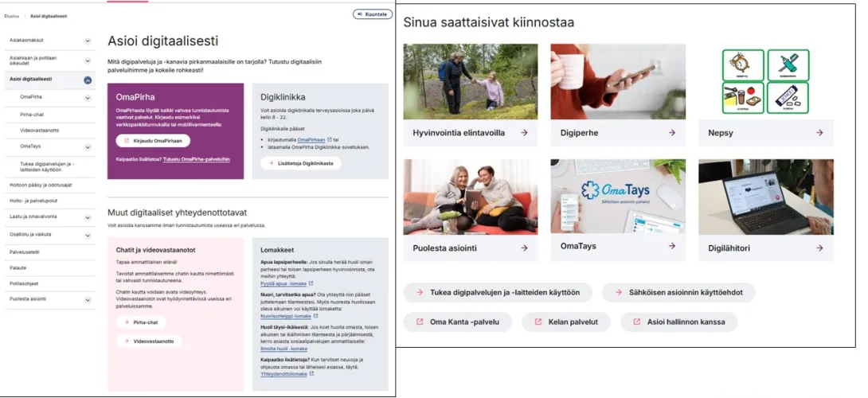
Task: Click the arrow on the Digiperhe card
Action: click(x=671, y=133)
